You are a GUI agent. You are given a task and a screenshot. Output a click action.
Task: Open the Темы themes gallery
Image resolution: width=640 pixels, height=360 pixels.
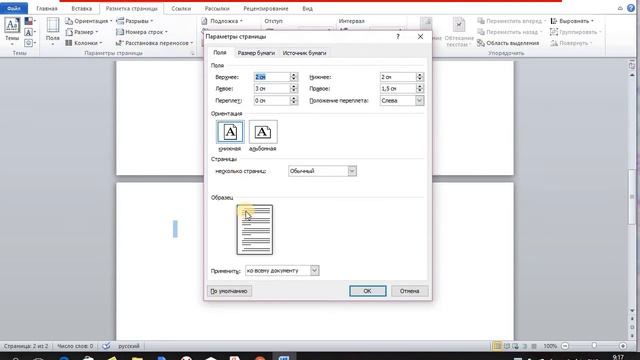pos(12,31)
